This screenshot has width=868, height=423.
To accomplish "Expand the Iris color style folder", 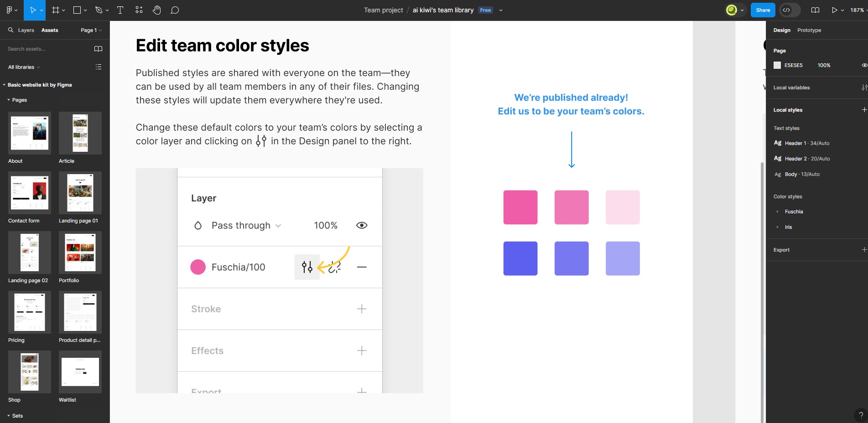I will (x=778, y=227).
